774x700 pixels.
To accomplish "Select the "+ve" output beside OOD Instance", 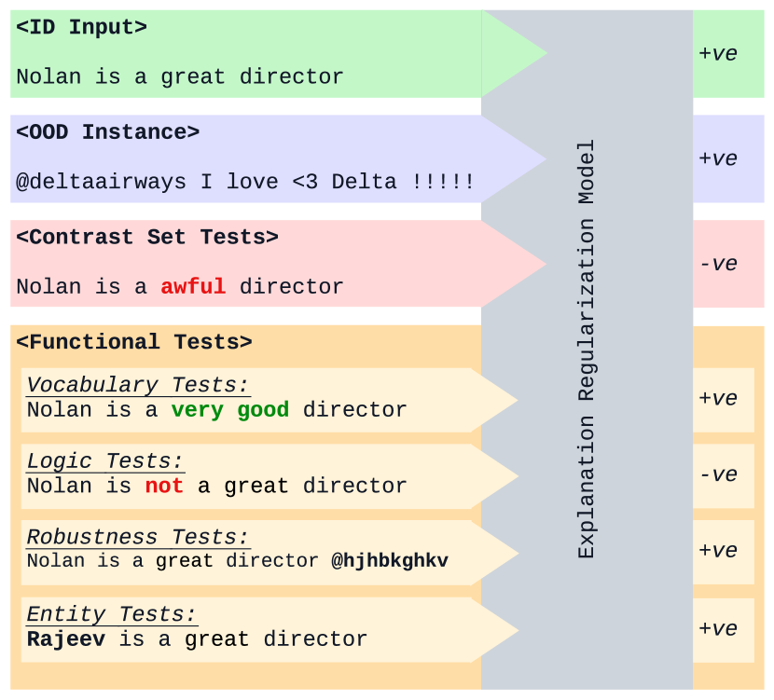I will pos(718,159).
